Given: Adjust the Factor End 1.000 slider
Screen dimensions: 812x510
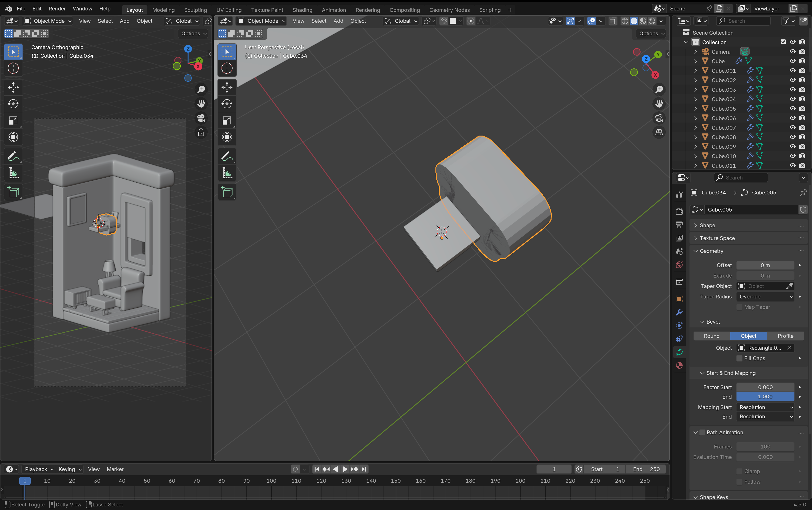Looking at the screenshot, I should tap(765, 397).
